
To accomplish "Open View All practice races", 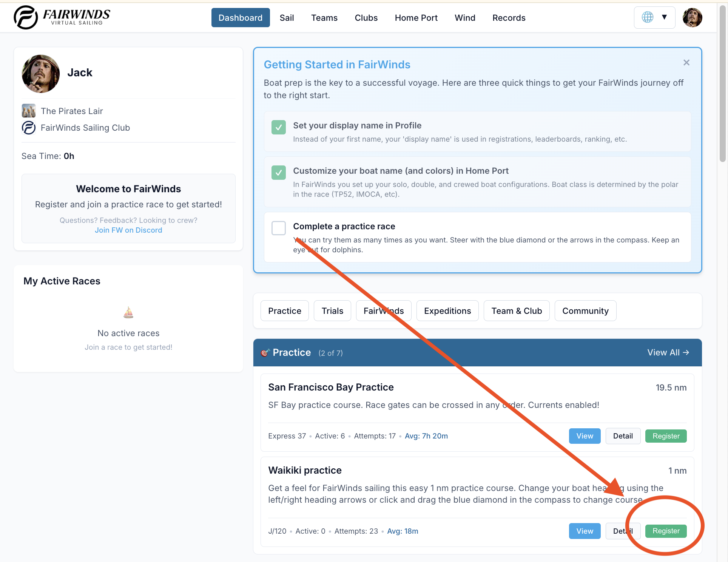I will 668,352.
